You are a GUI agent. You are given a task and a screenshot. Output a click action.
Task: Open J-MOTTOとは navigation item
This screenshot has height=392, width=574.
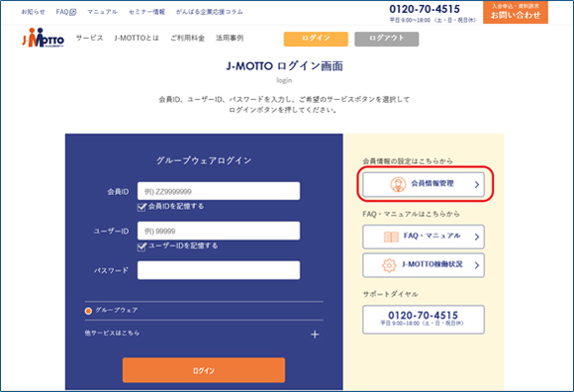137,38
